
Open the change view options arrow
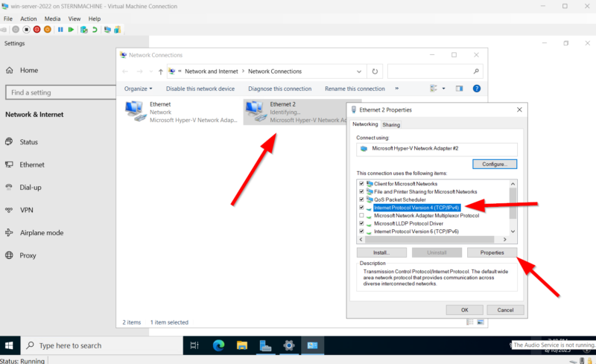(x=443, y=89)
